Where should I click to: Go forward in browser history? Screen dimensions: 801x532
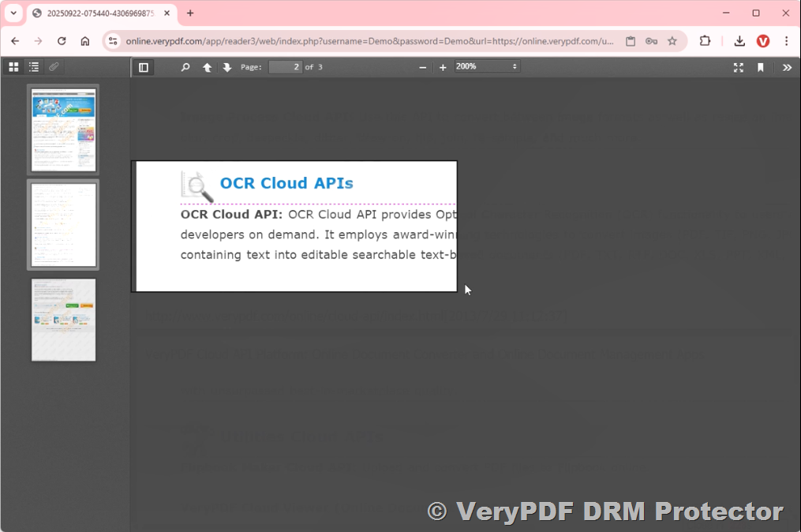39,41
